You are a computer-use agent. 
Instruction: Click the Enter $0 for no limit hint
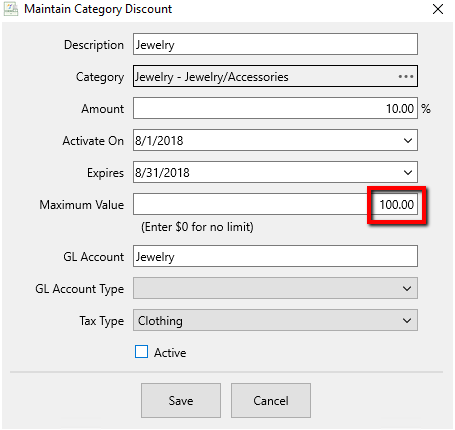click(197, 227)
